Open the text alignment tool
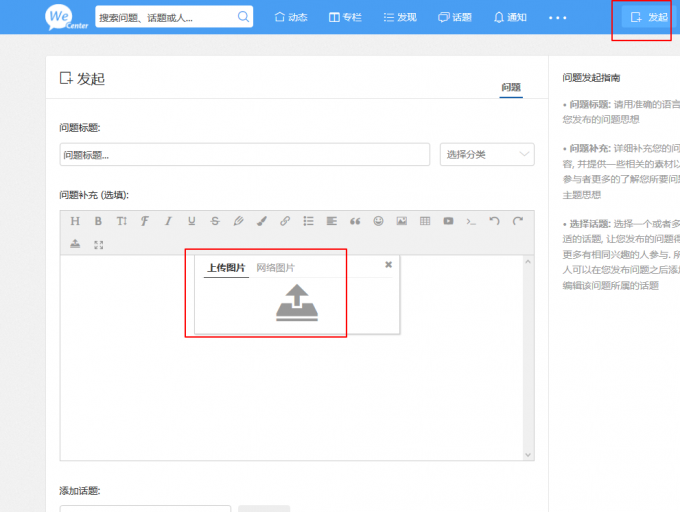This screenshot has width=680, height=512. [332, 221]
